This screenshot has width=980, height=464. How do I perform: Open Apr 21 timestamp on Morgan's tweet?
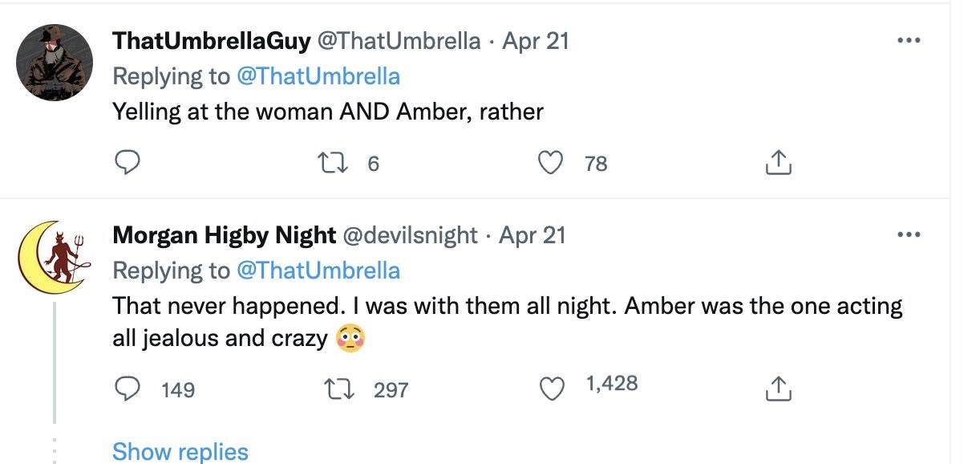click(x=533, y=235)
